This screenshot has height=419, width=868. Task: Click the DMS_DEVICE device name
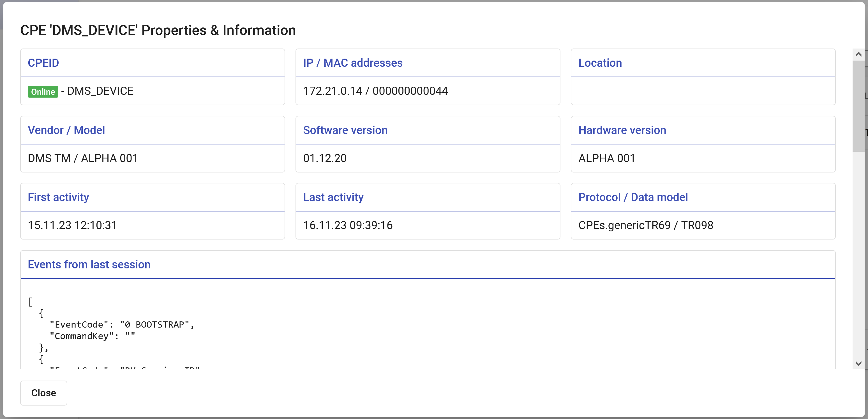coord(100,91)
